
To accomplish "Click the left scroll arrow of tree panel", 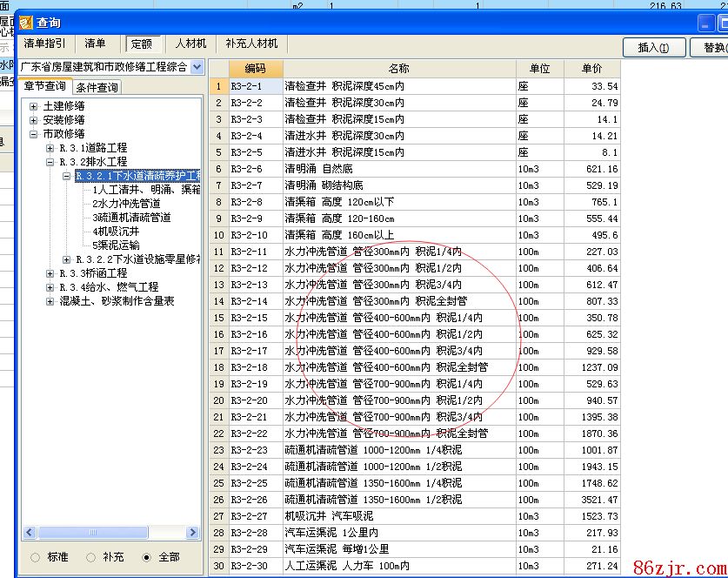I will click(29, 532).
